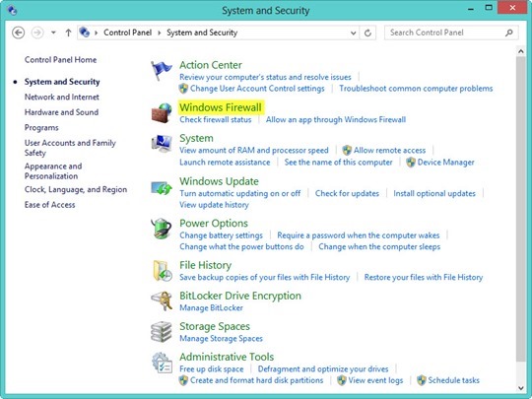
Task: Select Network and Internet category
Action: (x=62, y=97)
